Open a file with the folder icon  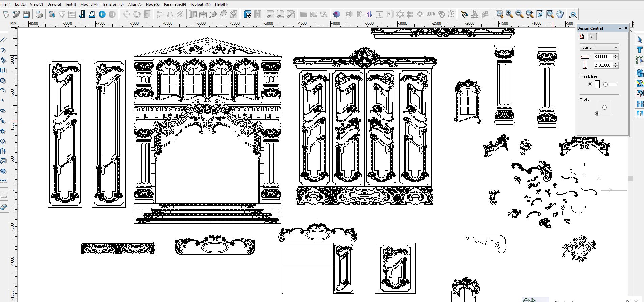click(16, 14)
